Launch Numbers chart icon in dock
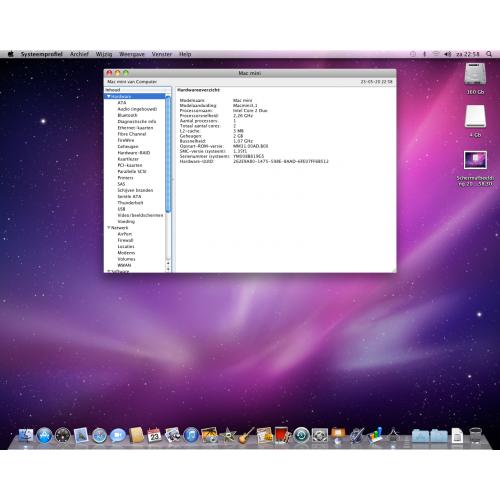500x500 pixels. [x=375, y=435]
